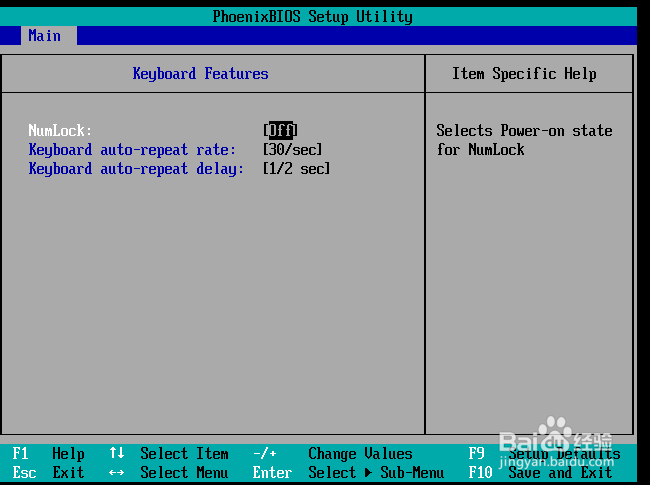Click the F1 Help key hint
This screenshot has height=485, width=650.
[49, 453]
